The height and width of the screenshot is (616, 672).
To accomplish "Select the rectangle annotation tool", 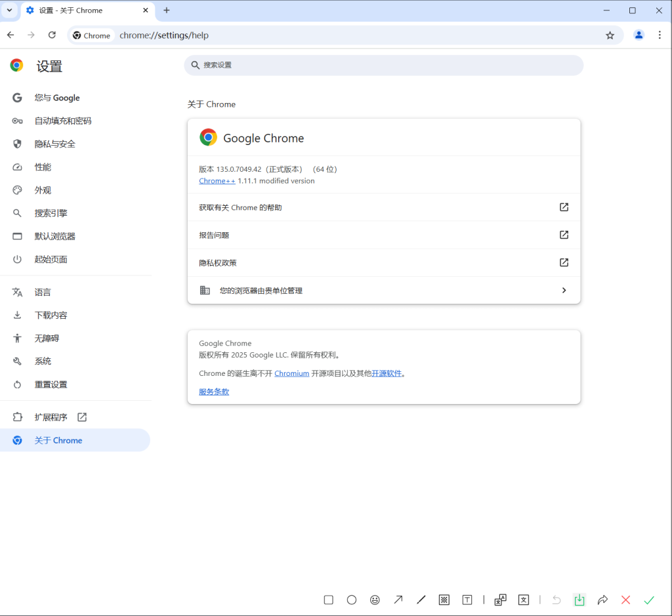I will click(x=329, y=600).
